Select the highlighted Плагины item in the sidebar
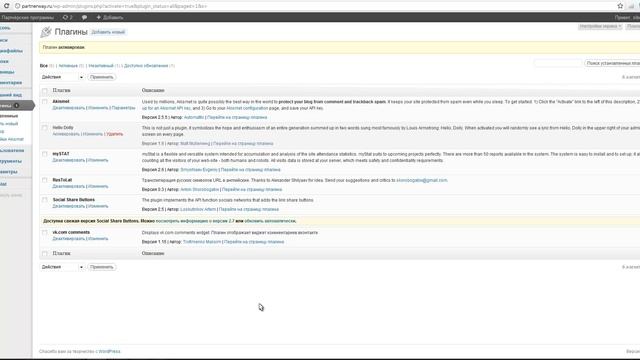 [16, 106]
